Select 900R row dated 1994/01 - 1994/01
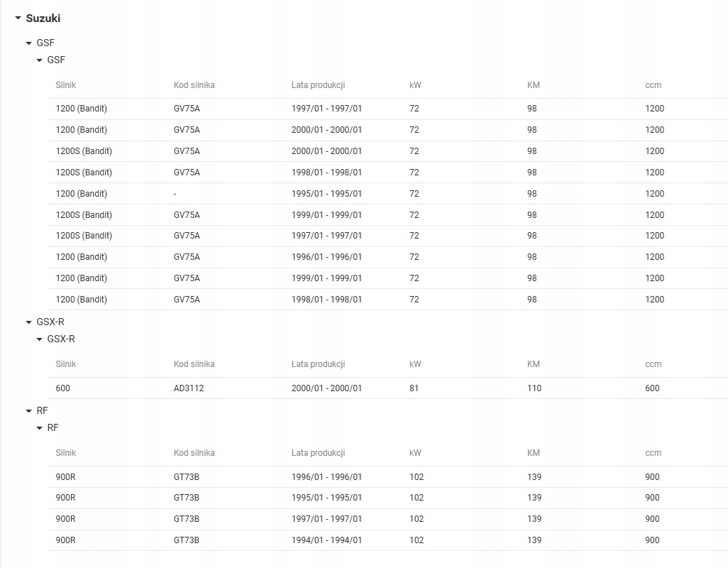Viewport: 728px width, 568px height. click(387, 540)
